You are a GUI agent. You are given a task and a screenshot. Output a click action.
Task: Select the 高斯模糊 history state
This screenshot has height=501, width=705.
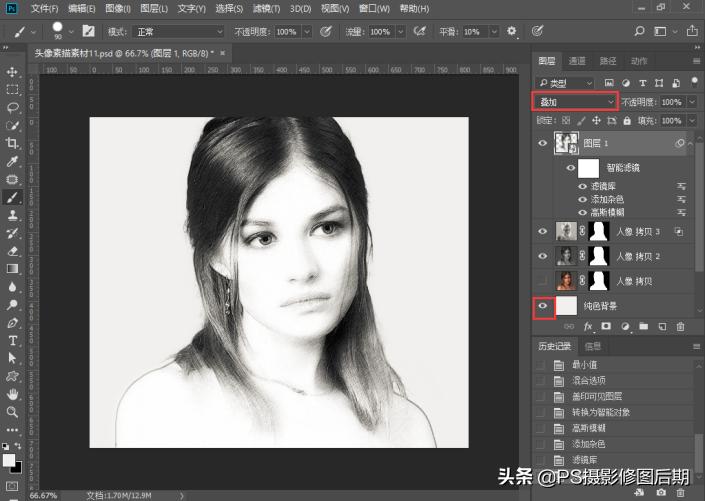coord(589,427)
